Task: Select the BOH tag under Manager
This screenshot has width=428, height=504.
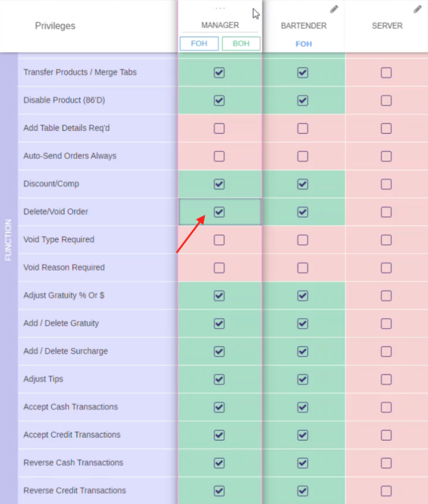Action: 241,43
